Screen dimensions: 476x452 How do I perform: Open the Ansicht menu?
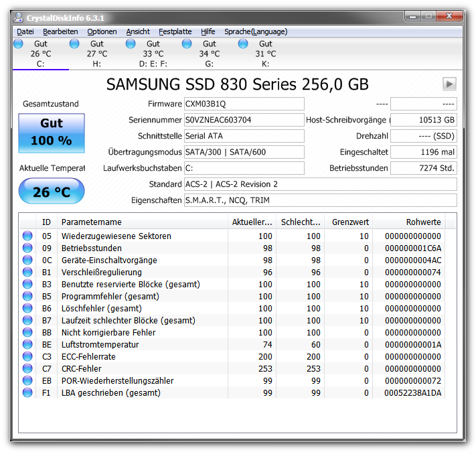click(x=138, y=31)
